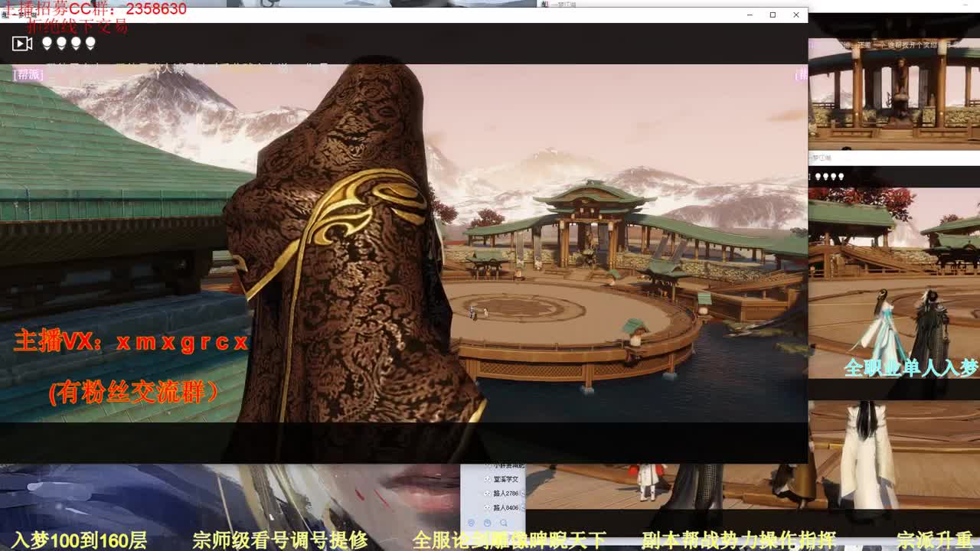Open the magnifier search icon below the contact list
This screenshot has width=980, height=551.
click(503, 523)
